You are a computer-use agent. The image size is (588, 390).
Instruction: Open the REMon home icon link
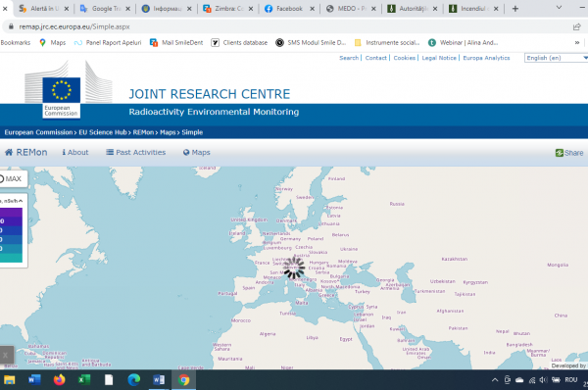9,152
